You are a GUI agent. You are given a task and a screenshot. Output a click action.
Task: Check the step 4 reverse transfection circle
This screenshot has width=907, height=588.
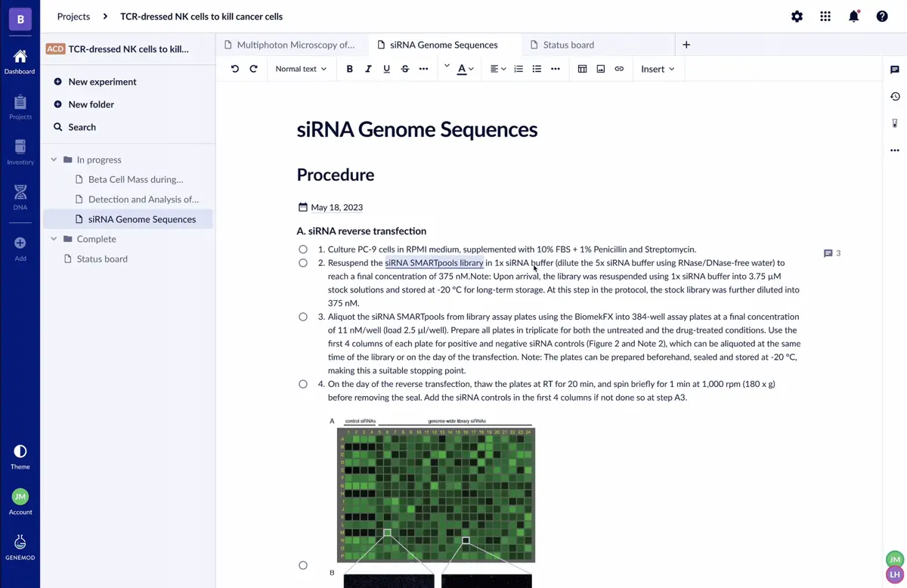tap(303, 384)
